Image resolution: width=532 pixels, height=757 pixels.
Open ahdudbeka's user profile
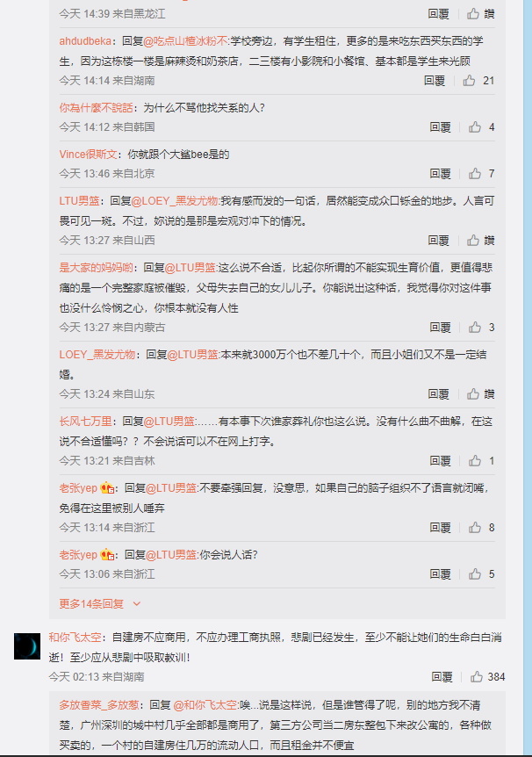85,41
